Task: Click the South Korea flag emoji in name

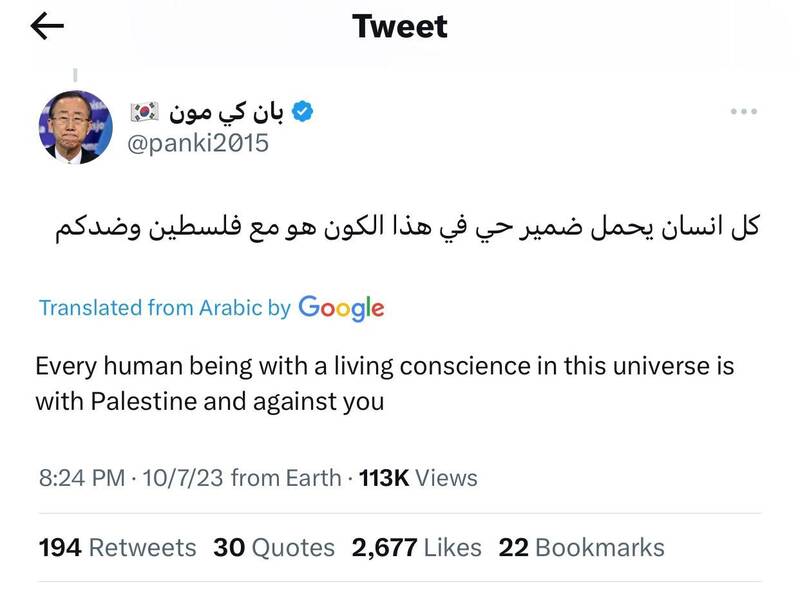Action: click(143, 112)
